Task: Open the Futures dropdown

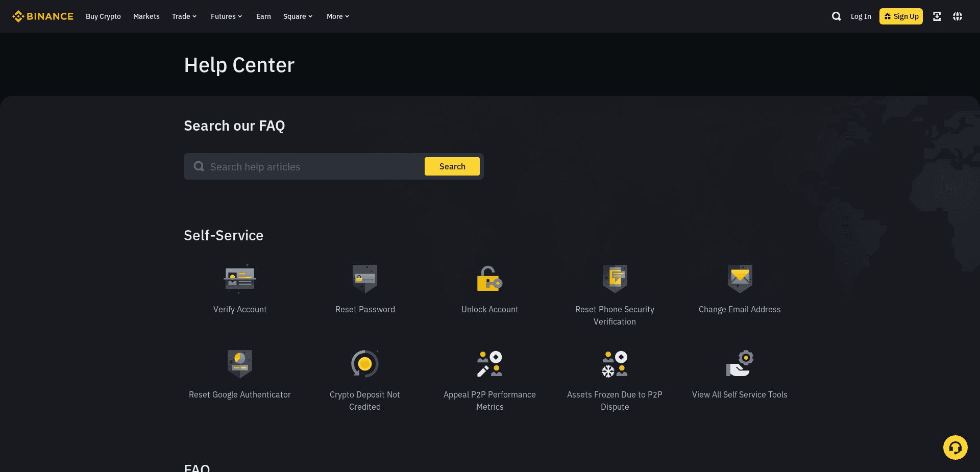Action: point(226,16)
